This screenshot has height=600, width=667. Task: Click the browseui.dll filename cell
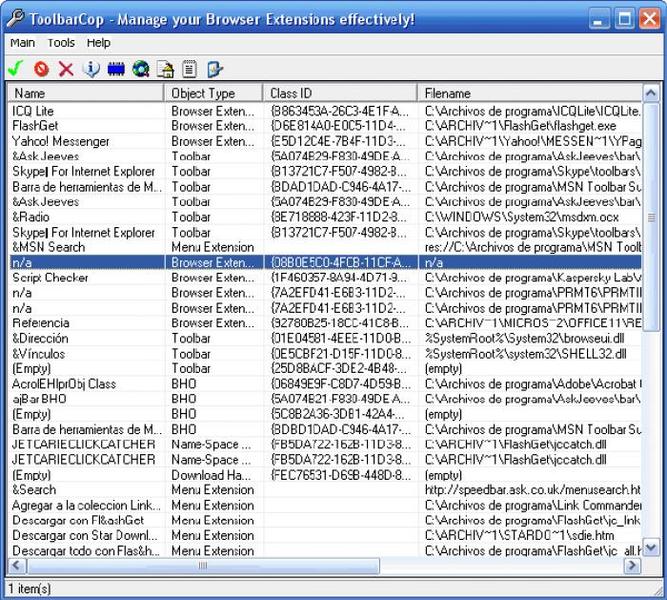(x=524, y=338)
